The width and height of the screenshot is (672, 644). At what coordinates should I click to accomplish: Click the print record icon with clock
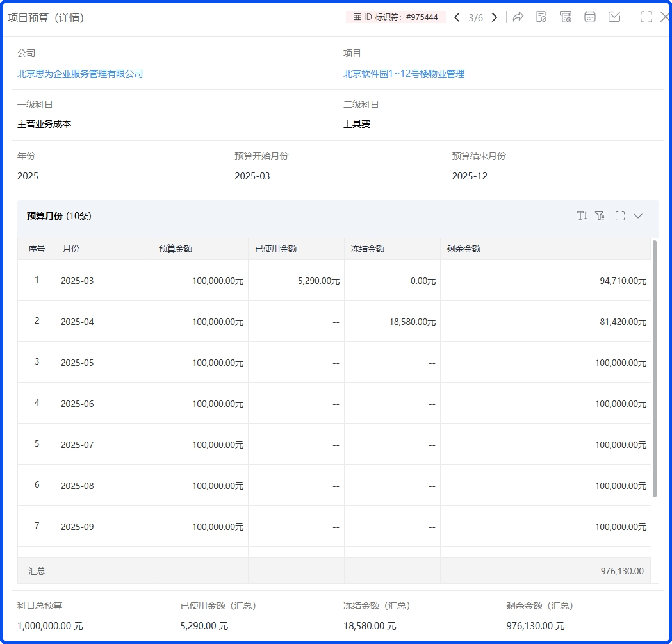click(566, 17)
